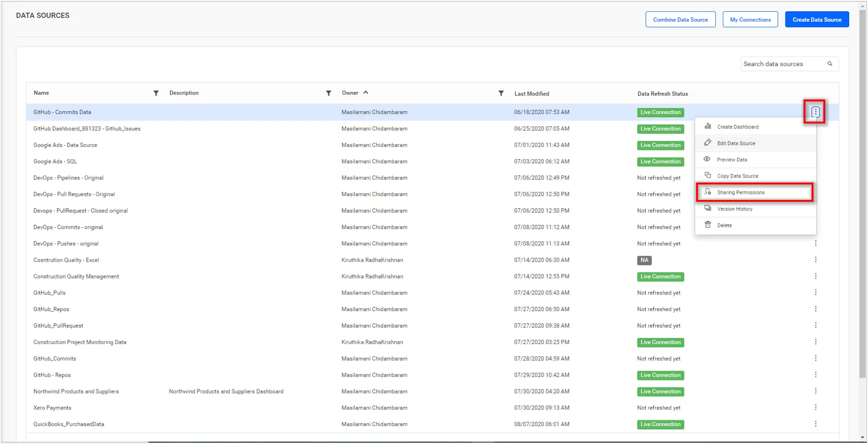Click the Data Refresh Status column header

pos(663,94)
